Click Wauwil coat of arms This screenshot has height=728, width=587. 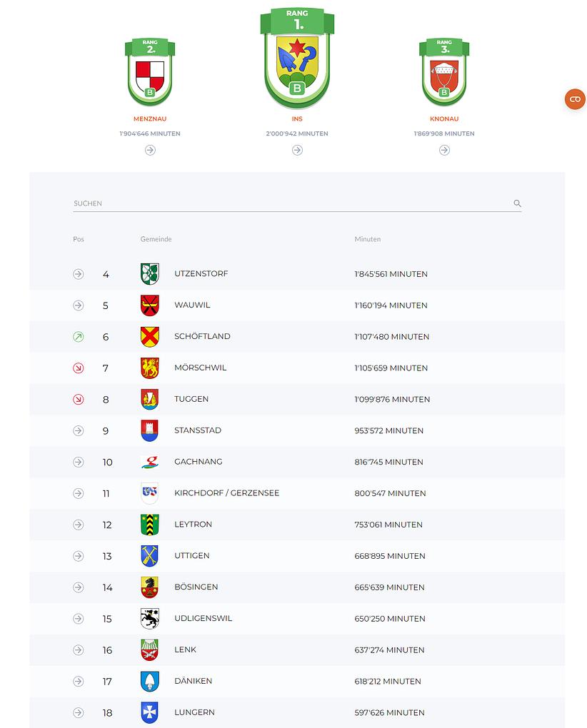(x=149, y=305)
